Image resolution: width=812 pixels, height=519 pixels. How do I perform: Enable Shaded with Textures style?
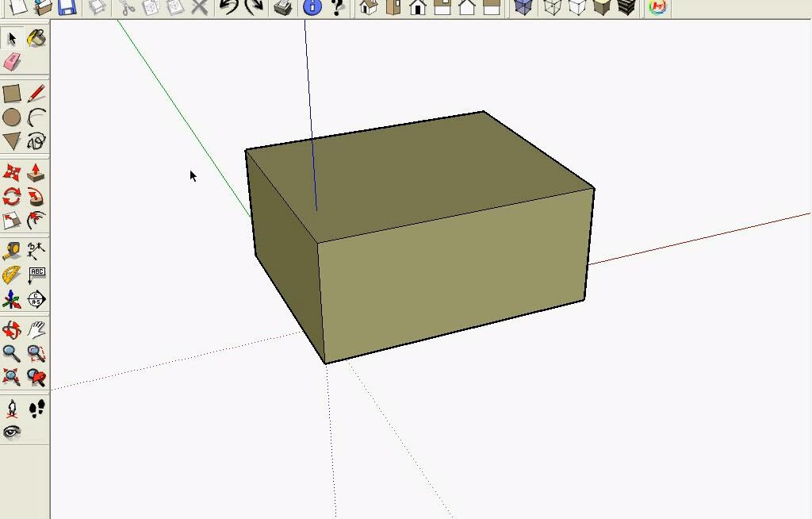tap(626, 8)
